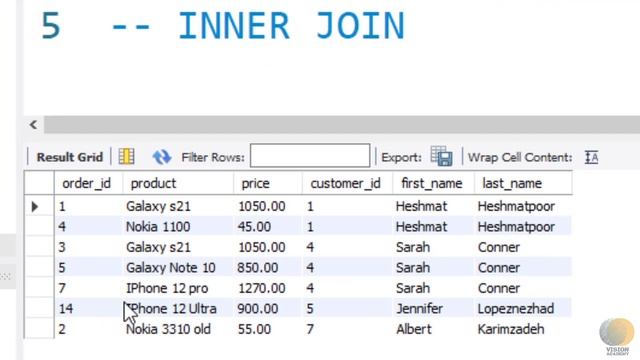
Task: Sort by order_id column header
Action: tap(87, 183)
